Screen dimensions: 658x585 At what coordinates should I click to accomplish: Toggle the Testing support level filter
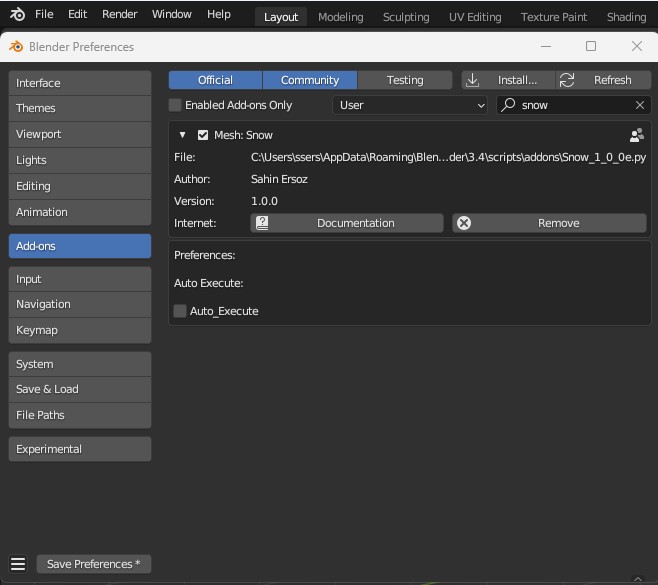pyautogui.click(x=405, y=80)
